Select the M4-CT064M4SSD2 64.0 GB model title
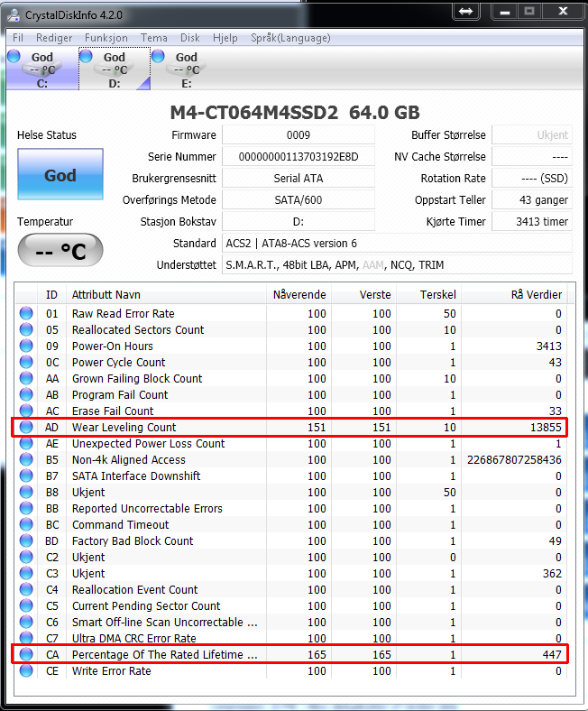Screen dimensions: 588x711 (295, 113)
